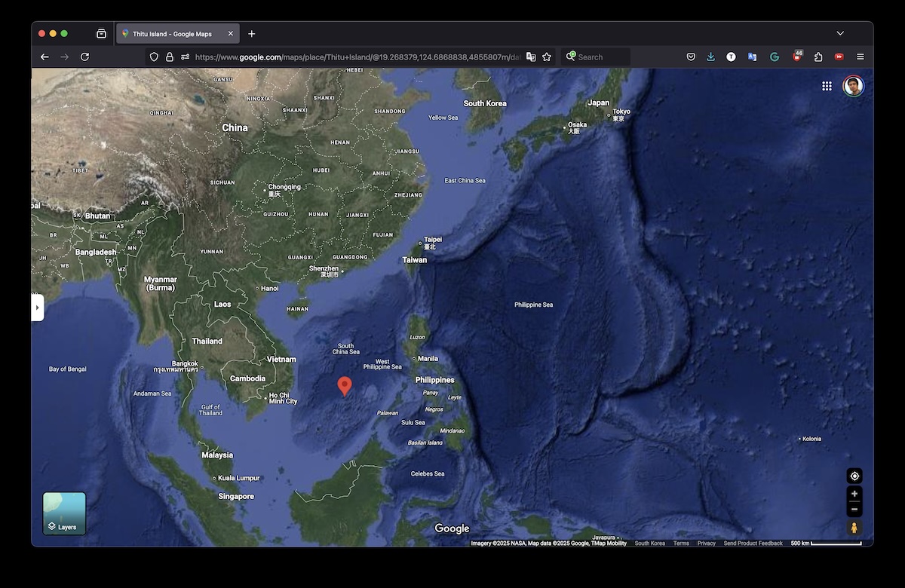Open the white circular T extension
Image resolution: width=905 pixels, height=588 pixels.
point(731,57)
